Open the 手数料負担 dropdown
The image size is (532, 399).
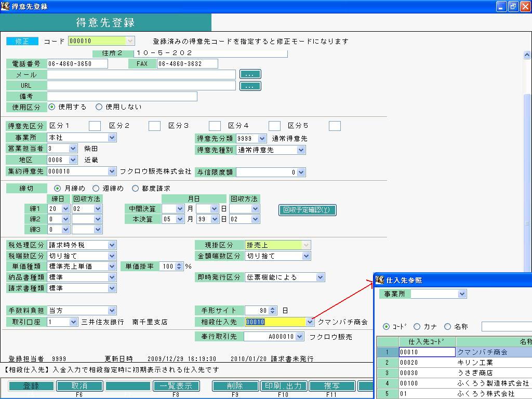112,311
